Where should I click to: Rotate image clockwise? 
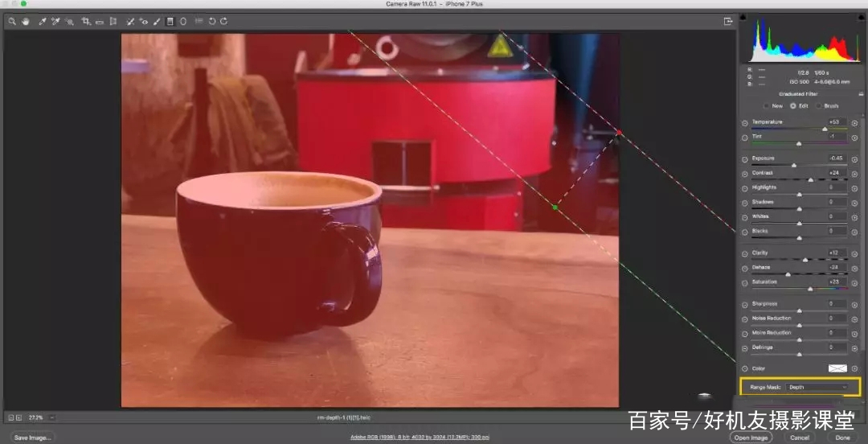click(x=223, y=21)
